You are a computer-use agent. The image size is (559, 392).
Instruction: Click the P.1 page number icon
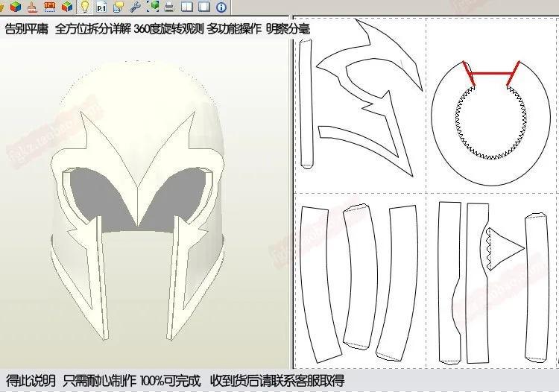point(101,7)
